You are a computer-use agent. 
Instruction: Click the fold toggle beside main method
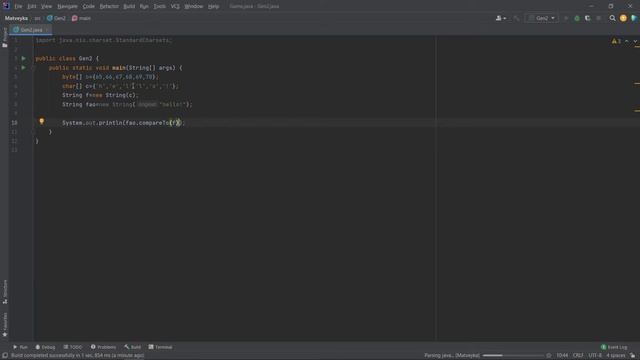pos(34,68)
